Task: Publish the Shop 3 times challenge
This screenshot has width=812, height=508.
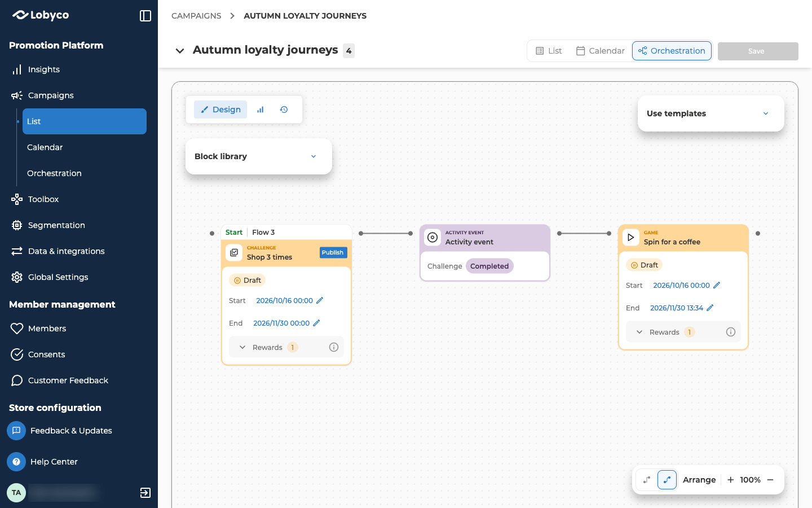Action: click(333, 252)
